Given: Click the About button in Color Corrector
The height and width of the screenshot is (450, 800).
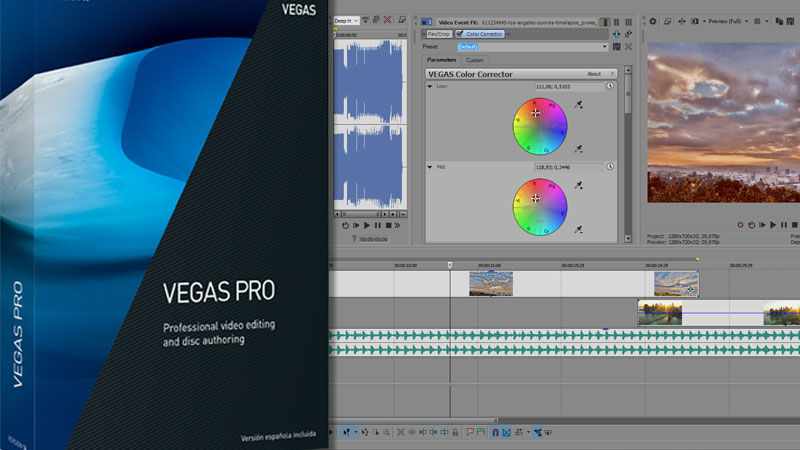Looking at the screenshot, I should 594,74.
